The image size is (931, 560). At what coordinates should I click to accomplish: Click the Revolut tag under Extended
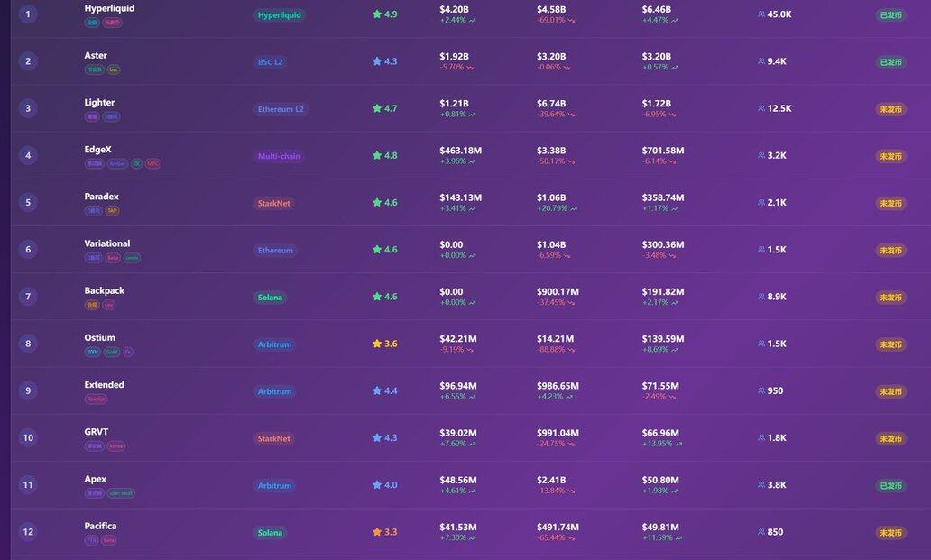tap(96, 399)
